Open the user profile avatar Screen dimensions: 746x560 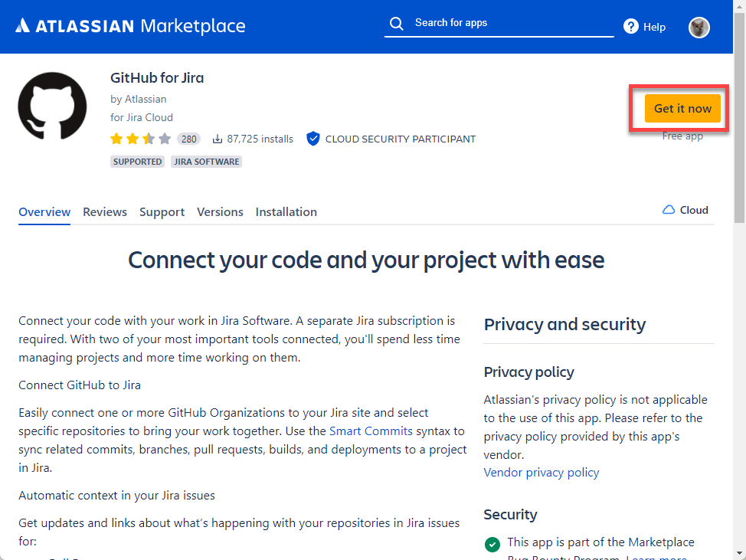699,28
